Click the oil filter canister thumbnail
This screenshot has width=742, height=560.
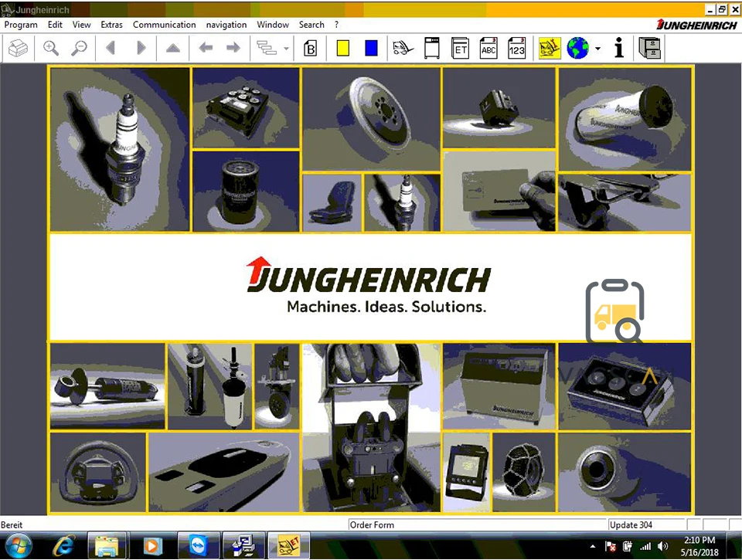[x=246, y=191]
